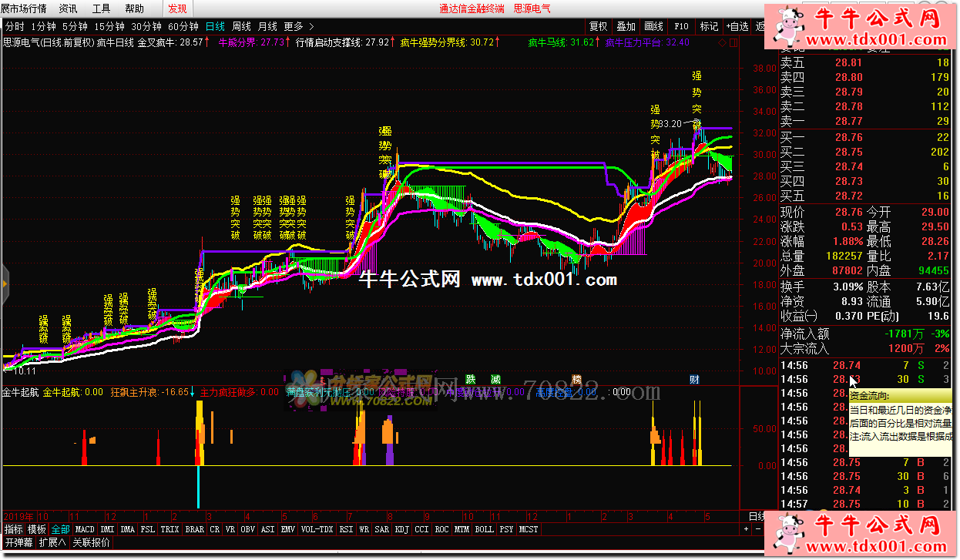The width and height of the screenshot is (960, 560).
Task: Click the 标记 mark tool
Action: [x=708, y=26]
